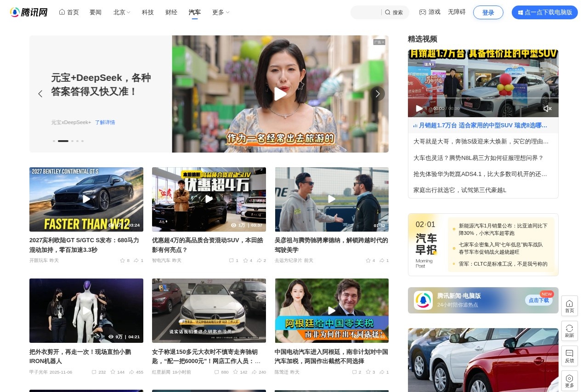This screenshot has width=588, height=392.
Task: Unmute the featured video volume icon
Action: tap(547, 108)
